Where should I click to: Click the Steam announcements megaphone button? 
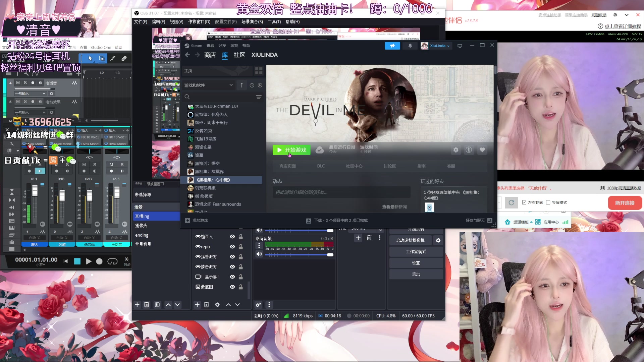click(x=392, y=46)
